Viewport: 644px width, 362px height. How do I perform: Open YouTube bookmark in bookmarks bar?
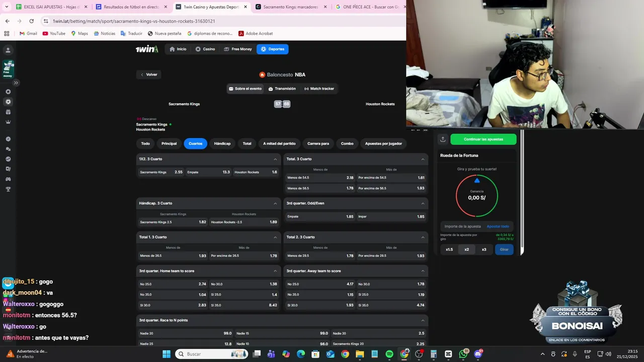tap(54, 34)
